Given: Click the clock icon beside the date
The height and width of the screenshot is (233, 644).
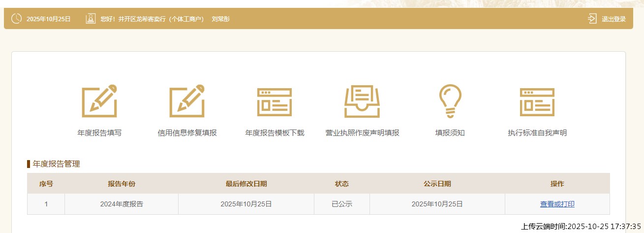Looking at the screenshot, I should pos(16,19).
